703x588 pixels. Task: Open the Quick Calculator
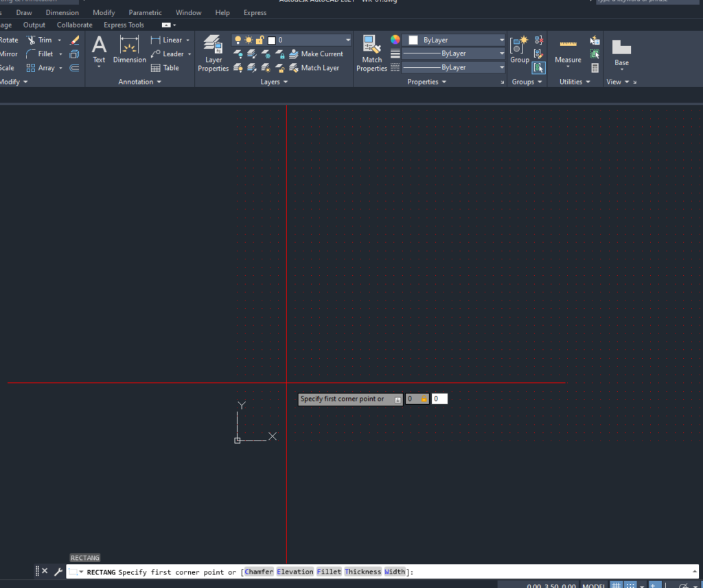(x=595, y=68)
